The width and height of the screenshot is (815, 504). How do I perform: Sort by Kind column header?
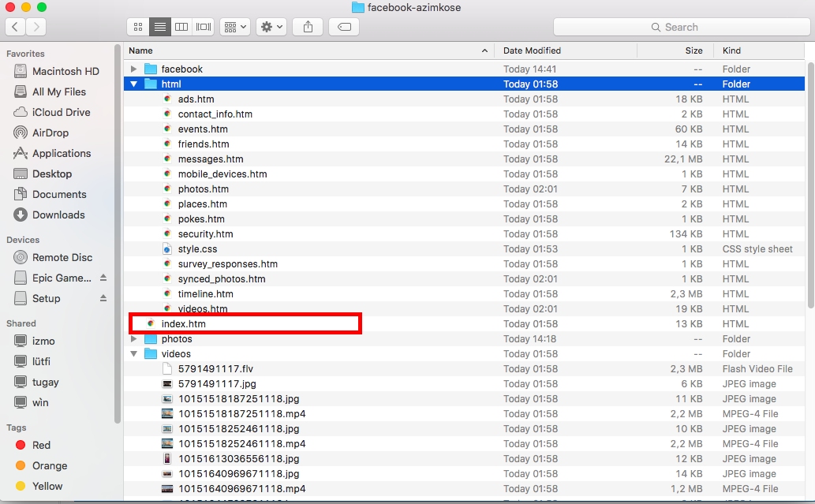click(x=758, y=50)
